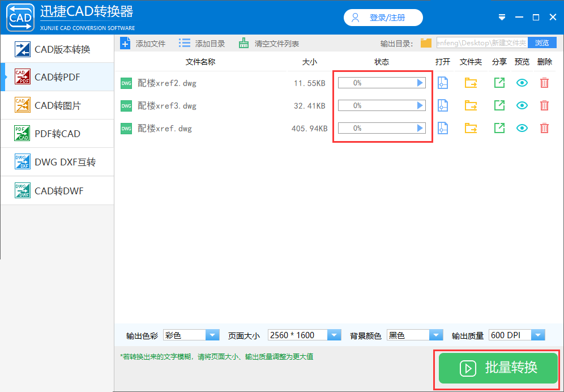Click the 批量转换 batch convert button
This screenshot has width=564, height=392.
click(x=498, y=368)
